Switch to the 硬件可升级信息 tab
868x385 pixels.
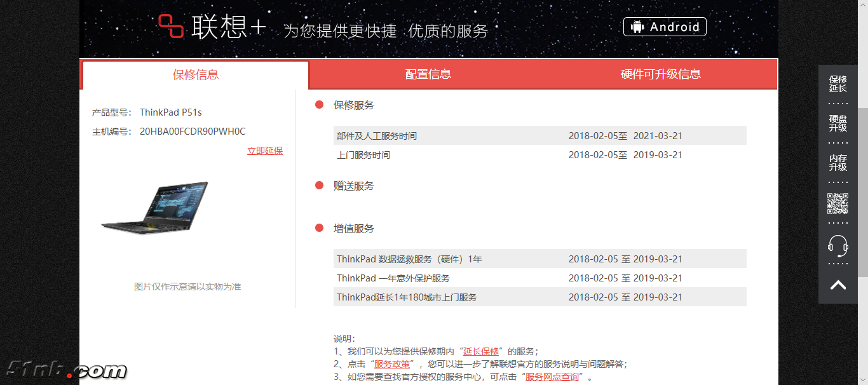660,74
